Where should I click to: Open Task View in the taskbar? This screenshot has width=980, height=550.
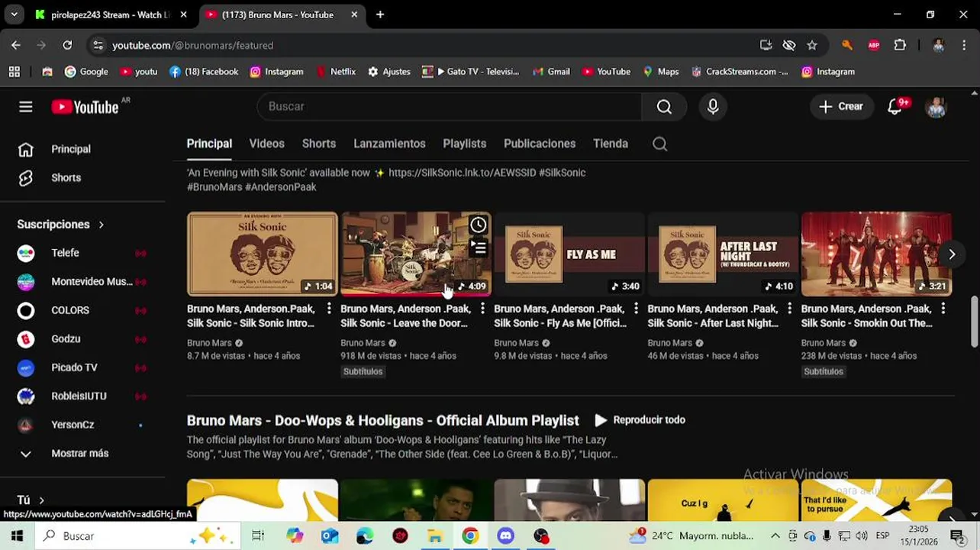click(x=258, y=536)
